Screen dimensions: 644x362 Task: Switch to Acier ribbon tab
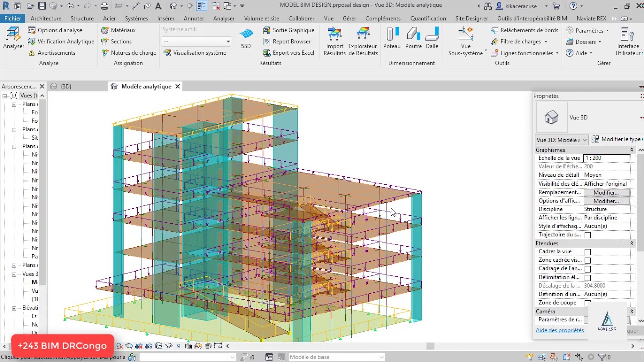[x=109, y=18]
